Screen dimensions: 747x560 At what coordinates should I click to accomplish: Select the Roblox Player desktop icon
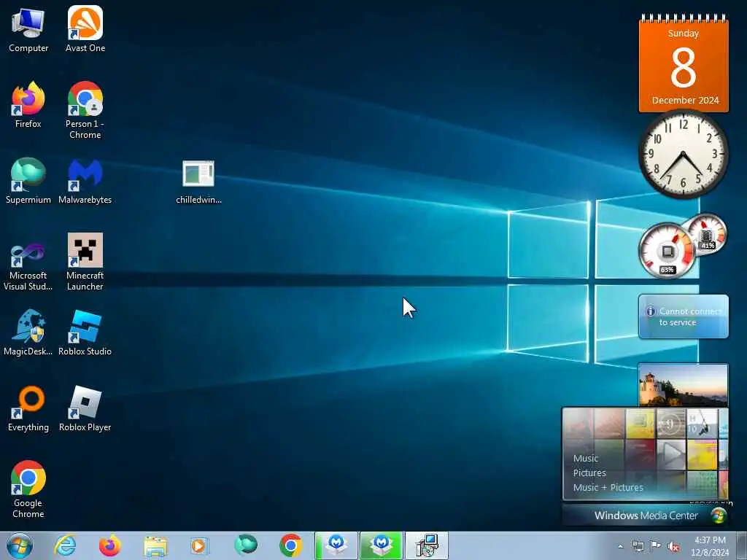click(x=85, y=408)
